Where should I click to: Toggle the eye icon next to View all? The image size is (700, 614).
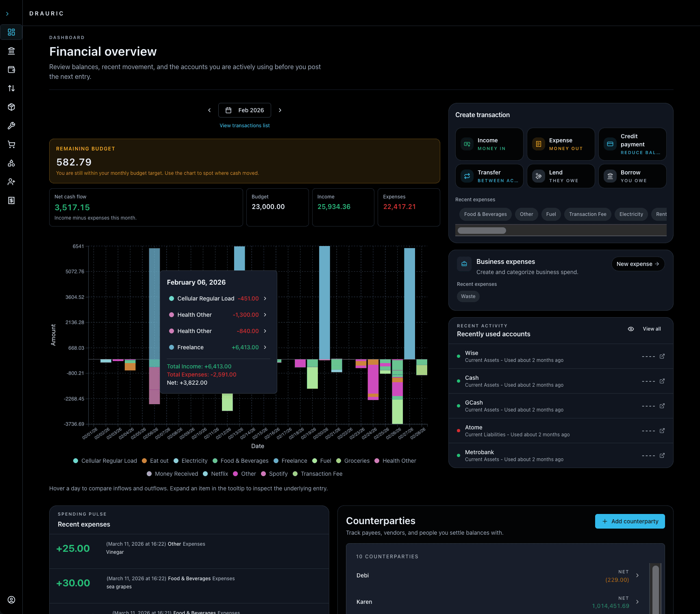pyautogui.click(x=630, y=329)
